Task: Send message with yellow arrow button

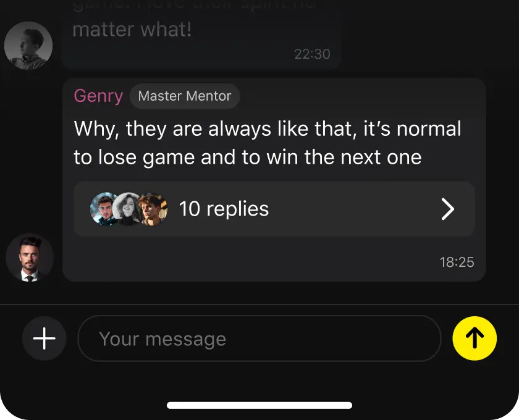Action: [x=474, y=338]
